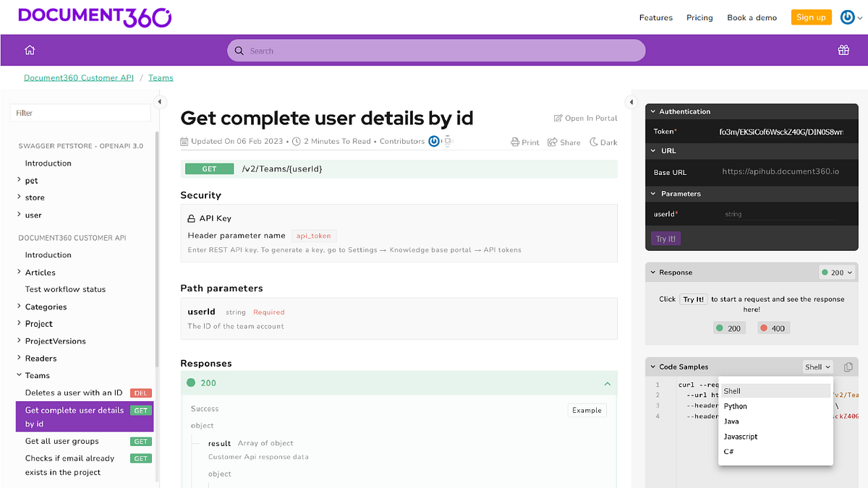This screenshot has width=868, height=488.
Task: Click the Try It! button
Action: [x=665, y=238]
